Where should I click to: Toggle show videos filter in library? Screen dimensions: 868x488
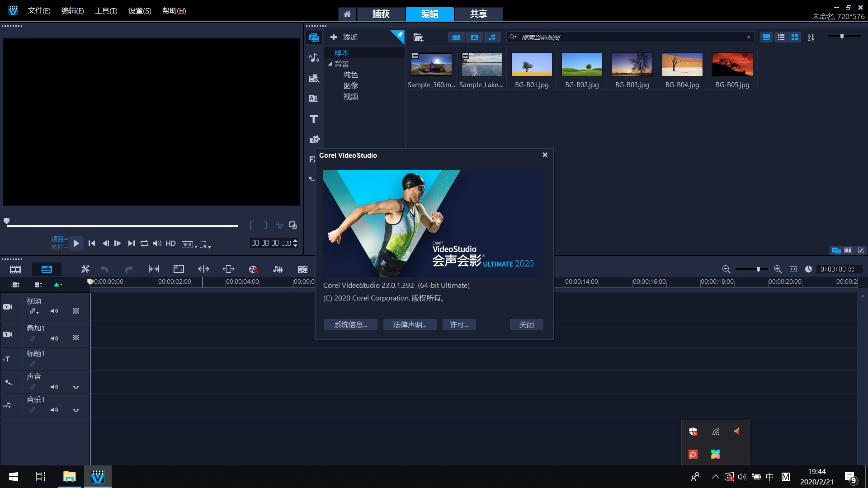(x=456, y=38)
